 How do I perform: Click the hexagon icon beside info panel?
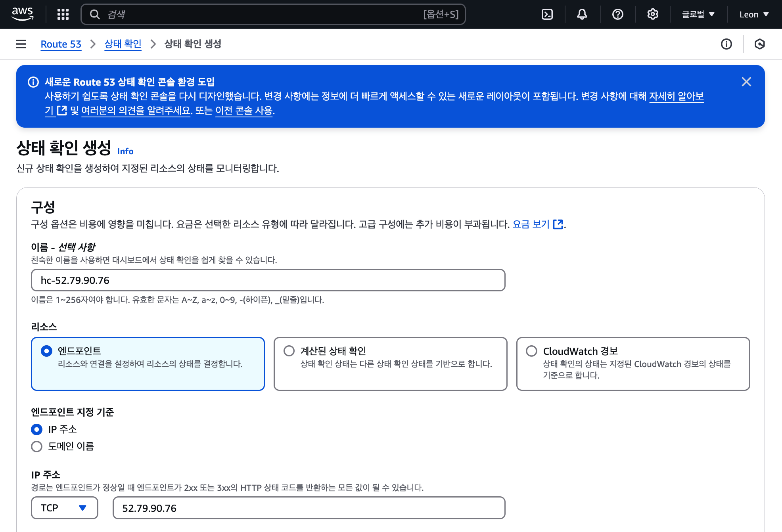[759, 44]
